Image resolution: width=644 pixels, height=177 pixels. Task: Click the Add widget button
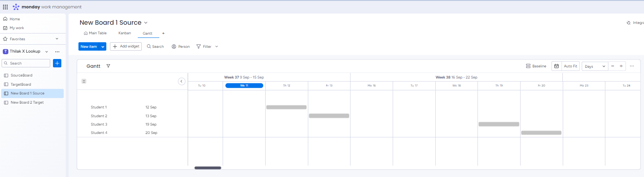126,47
